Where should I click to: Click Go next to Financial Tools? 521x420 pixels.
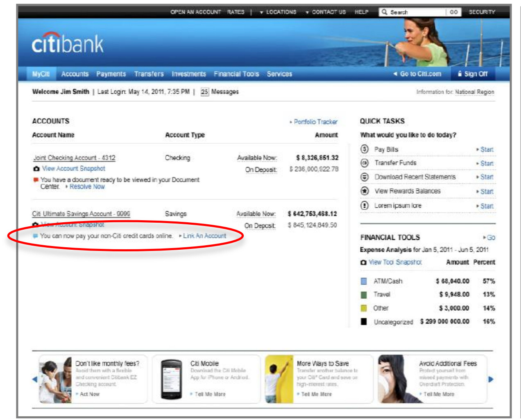coord(489,237)
